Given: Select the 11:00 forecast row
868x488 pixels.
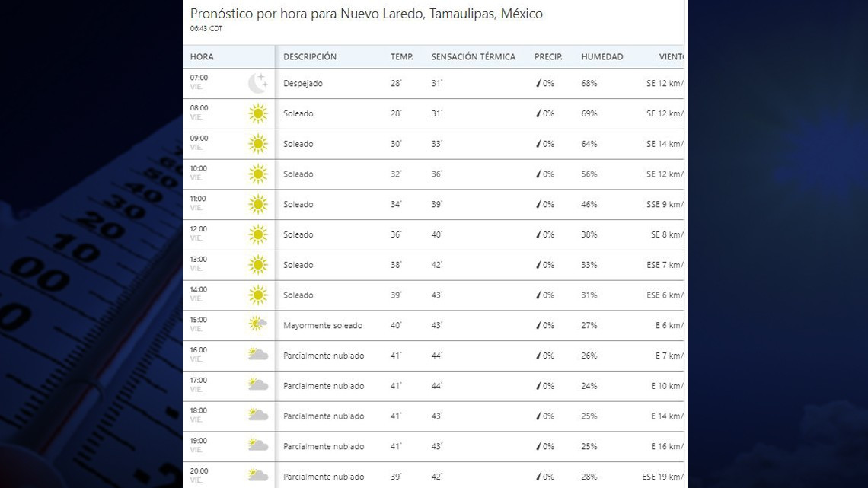Looking at the screenshot, I should point(434,204).
